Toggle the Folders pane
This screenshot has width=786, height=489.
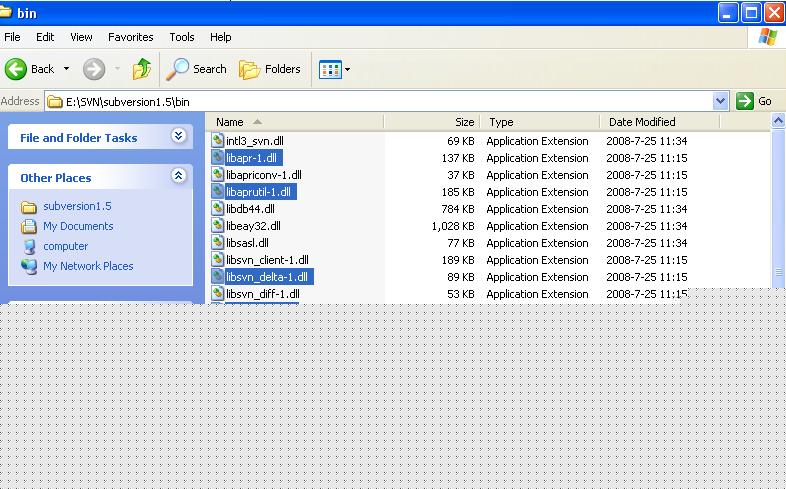270,69
